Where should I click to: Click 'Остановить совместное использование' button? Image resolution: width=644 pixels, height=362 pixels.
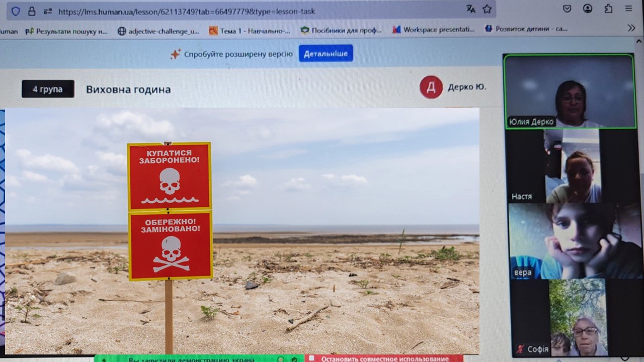[x=383, y=358]
